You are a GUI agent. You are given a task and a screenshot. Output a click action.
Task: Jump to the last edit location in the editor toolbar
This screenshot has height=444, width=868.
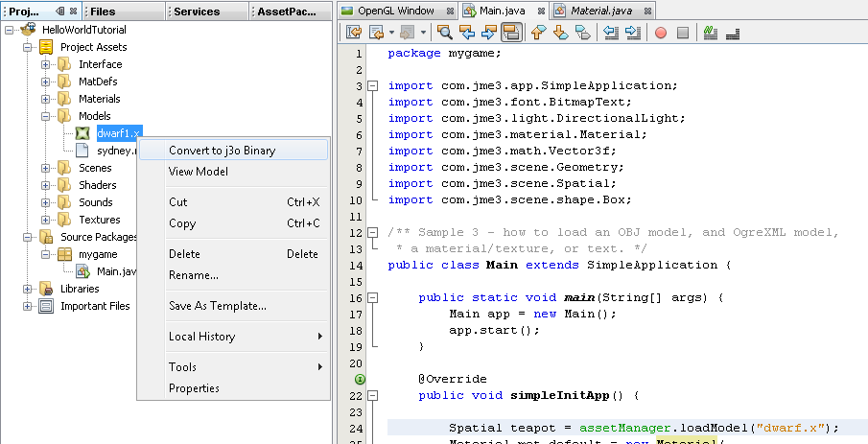(x=354, y=33)
